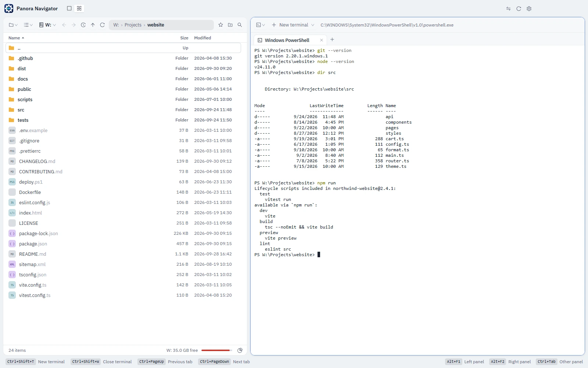Select the .github folder
Viewport: 588px width, 368px height.
123,58
